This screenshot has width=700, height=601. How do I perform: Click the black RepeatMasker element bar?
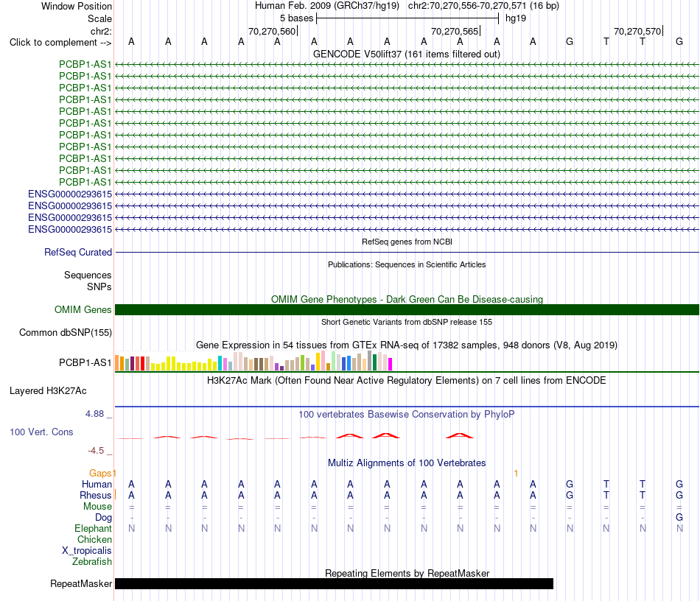coord(334,583)
